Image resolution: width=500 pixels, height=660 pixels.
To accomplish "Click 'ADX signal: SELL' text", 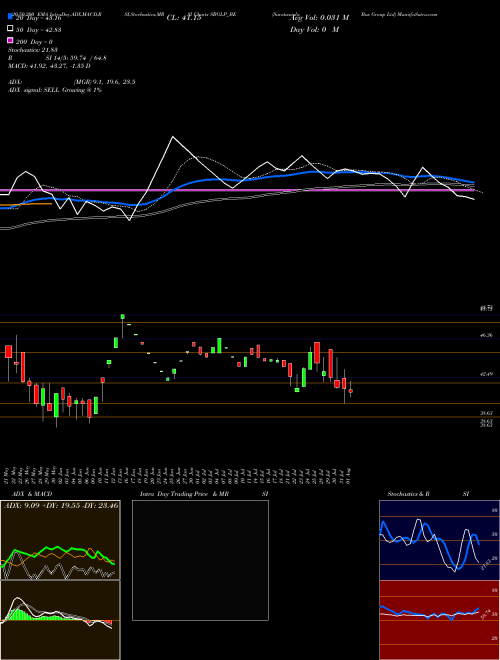I will pos(34,90).
